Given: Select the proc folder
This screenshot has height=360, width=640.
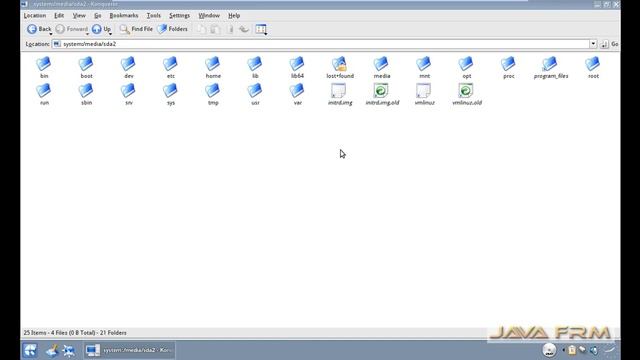Looking at the screenshot, I should (x=509, y=67).
